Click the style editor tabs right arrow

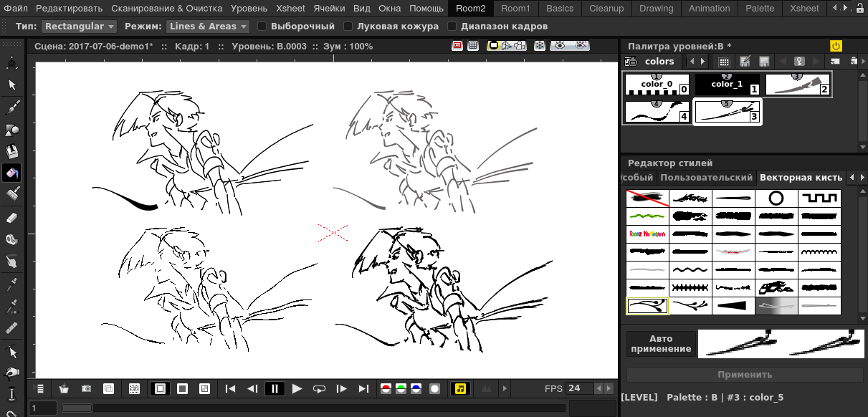pos(861,177)
